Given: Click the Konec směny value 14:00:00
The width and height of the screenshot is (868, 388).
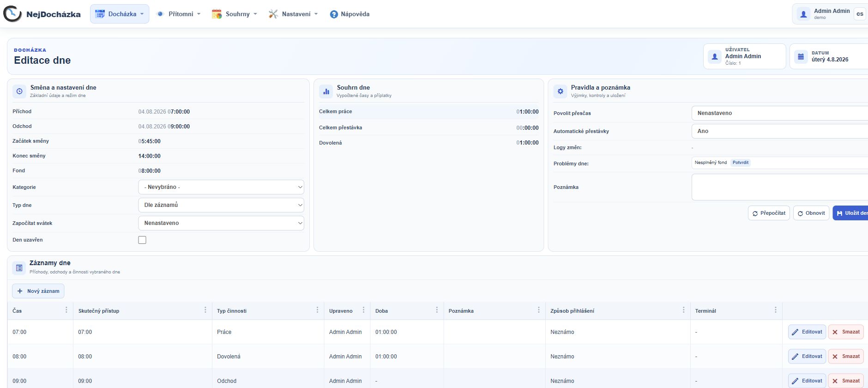Looking at the screenshot, I should pyautogui.click(x=150, y=156).
